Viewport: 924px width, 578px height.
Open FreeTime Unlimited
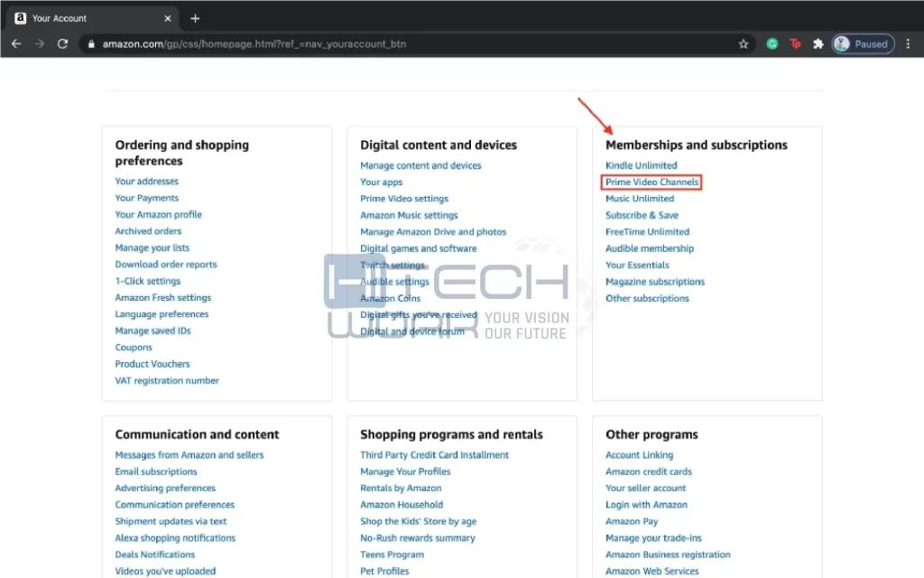648,232
